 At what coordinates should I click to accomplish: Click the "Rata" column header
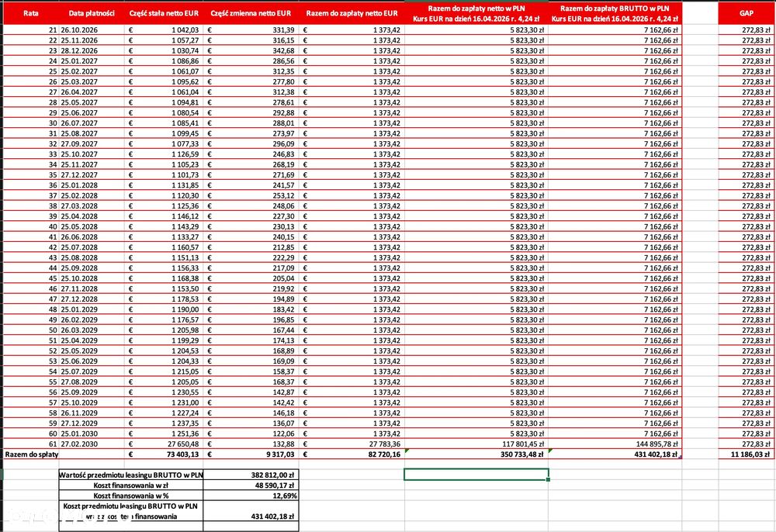(x=31, y=13)
